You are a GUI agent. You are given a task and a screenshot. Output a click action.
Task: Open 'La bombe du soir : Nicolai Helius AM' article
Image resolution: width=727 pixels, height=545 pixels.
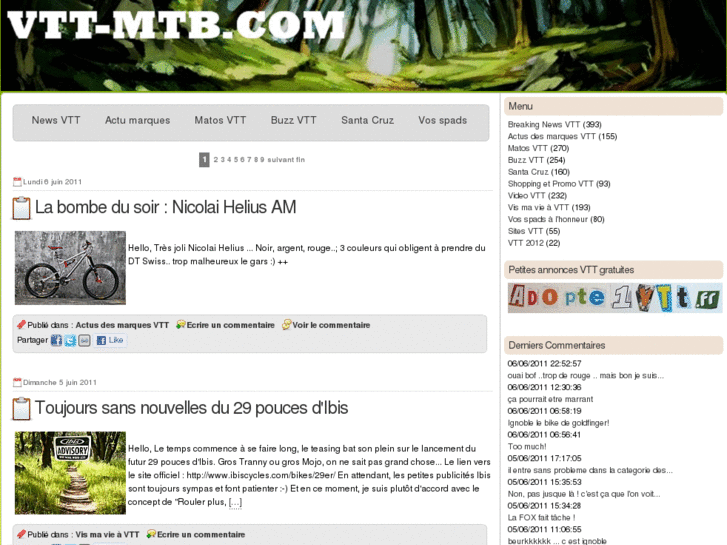coord(166,207)
